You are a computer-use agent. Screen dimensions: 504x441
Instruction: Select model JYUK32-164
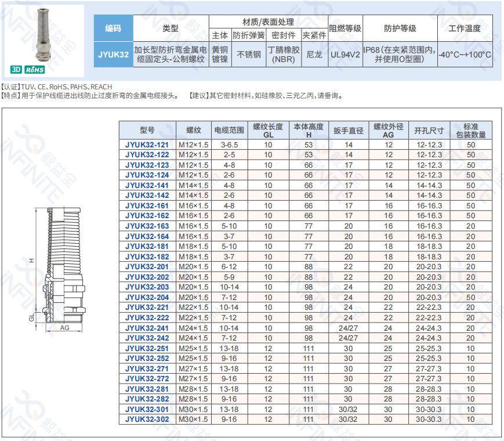(x=147, y=236)
